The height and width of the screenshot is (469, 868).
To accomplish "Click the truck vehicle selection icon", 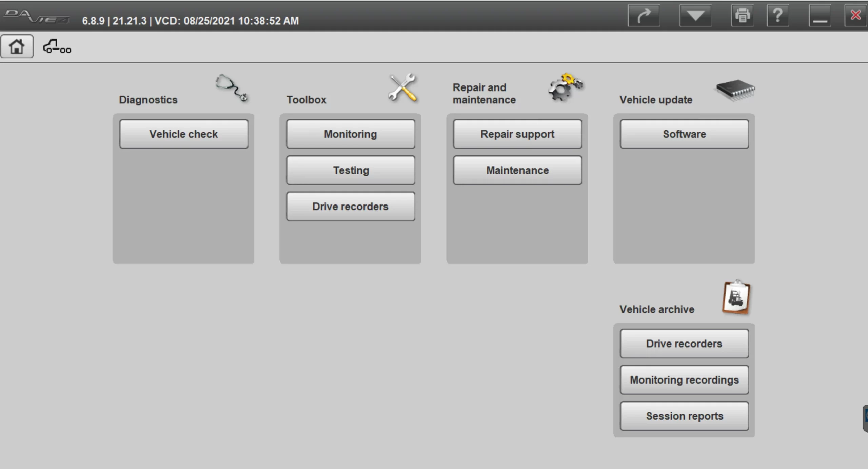I will click(x=57, y=47).
